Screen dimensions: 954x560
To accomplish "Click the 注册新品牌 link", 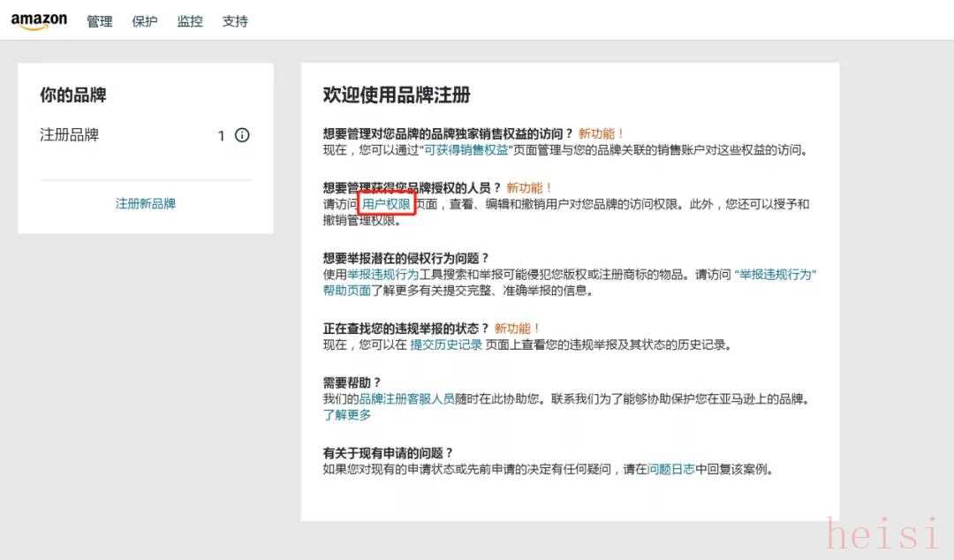I will point(146,203).
